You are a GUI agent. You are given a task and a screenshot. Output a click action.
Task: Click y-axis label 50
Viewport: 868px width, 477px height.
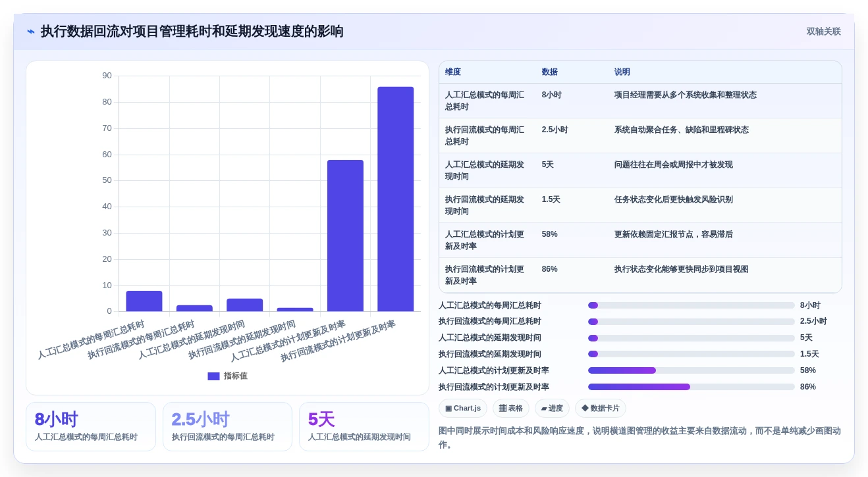107,180
